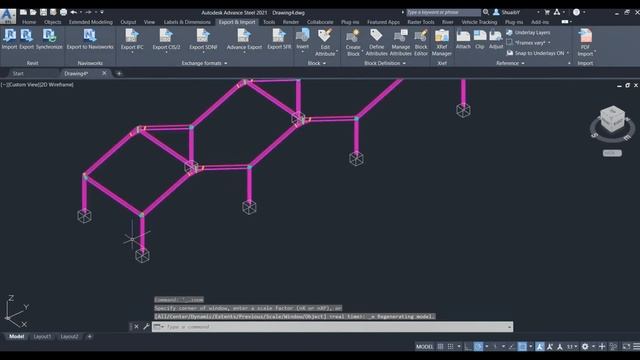Click the quick access Open file icon
Image resolution: width=640 pixels, height=360 pixels.
coord(33,12)
